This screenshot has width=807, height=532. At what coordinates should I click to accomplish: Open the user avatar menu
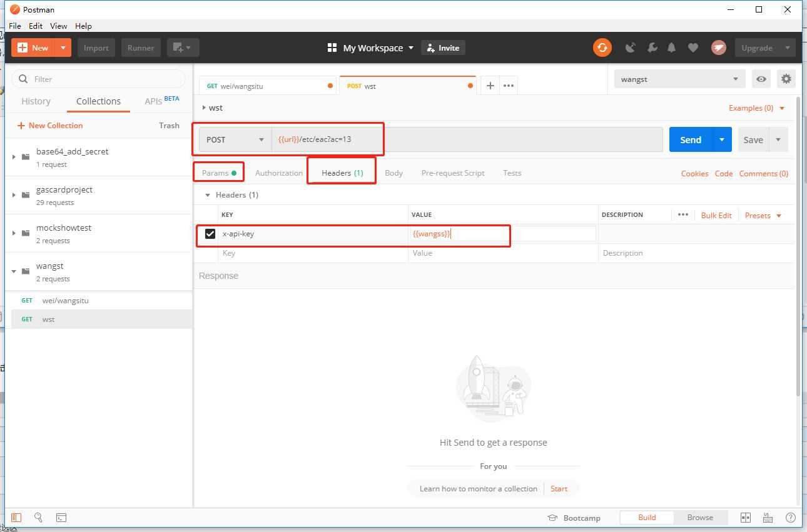[718, 48]
